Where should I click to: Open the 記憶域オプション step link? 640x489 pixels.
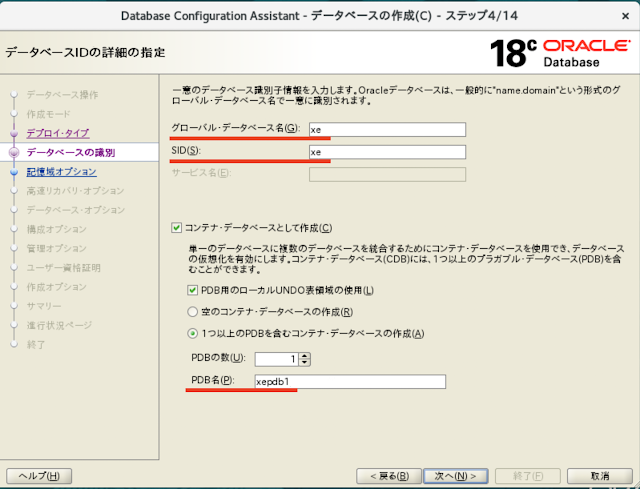[x=62, y=172]
